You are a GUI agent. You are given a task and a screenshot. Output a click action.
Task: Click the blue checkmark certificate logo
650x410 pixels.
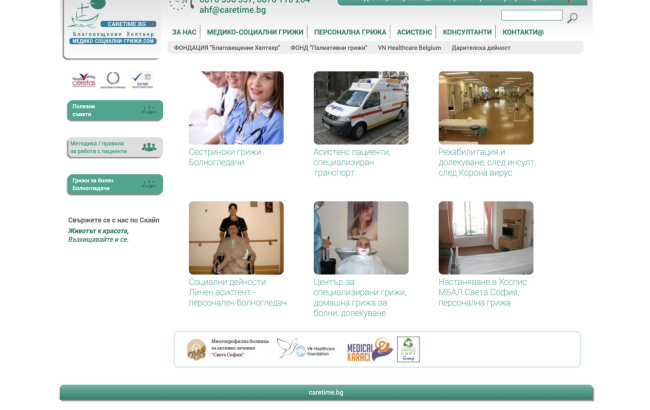pyautogui.click(x=142, y=80)
